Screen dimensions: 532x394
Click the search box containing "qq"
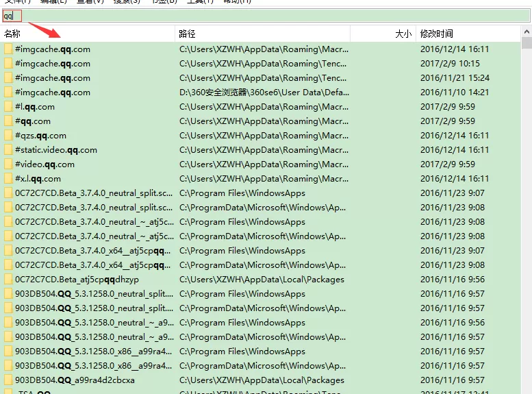pyautogui.click(x=266, y=16)
